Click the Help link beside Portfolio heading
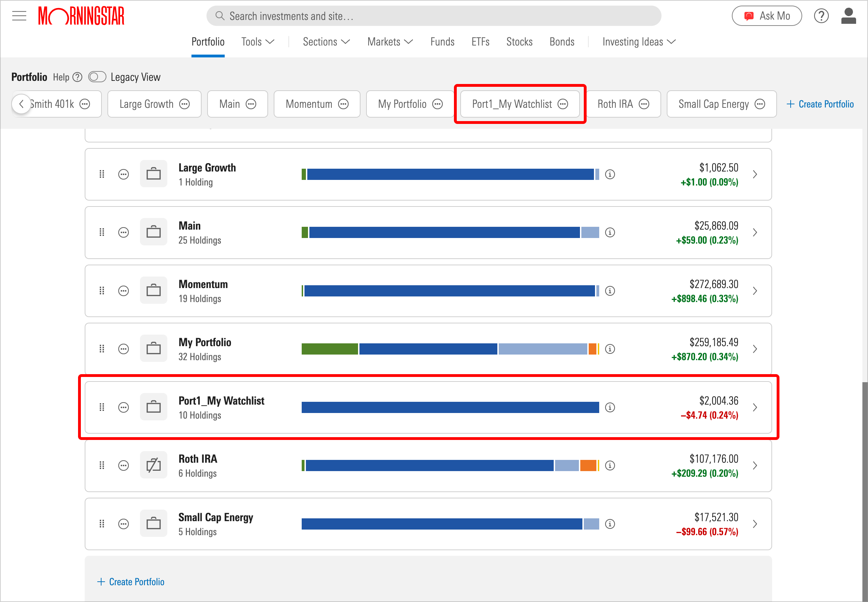Viewport: 868px width, 602px height. [61, 77]
